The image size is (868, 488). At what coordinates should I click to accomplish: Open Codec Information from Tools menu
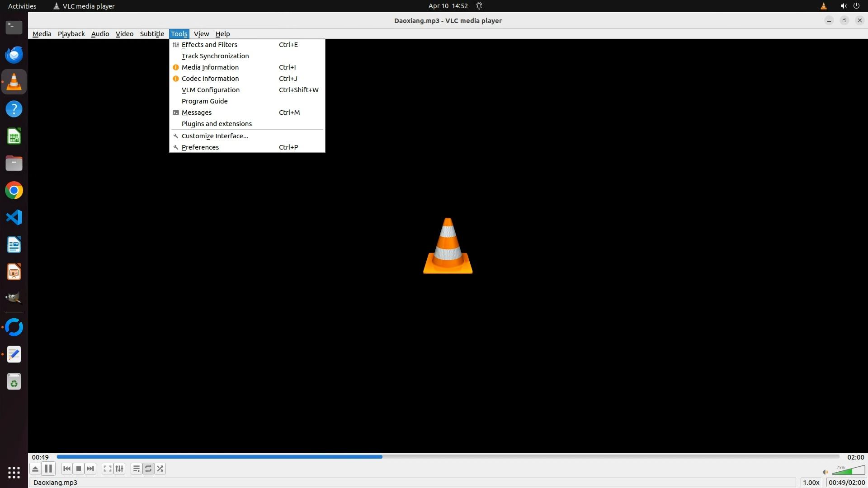click(210, 79)
